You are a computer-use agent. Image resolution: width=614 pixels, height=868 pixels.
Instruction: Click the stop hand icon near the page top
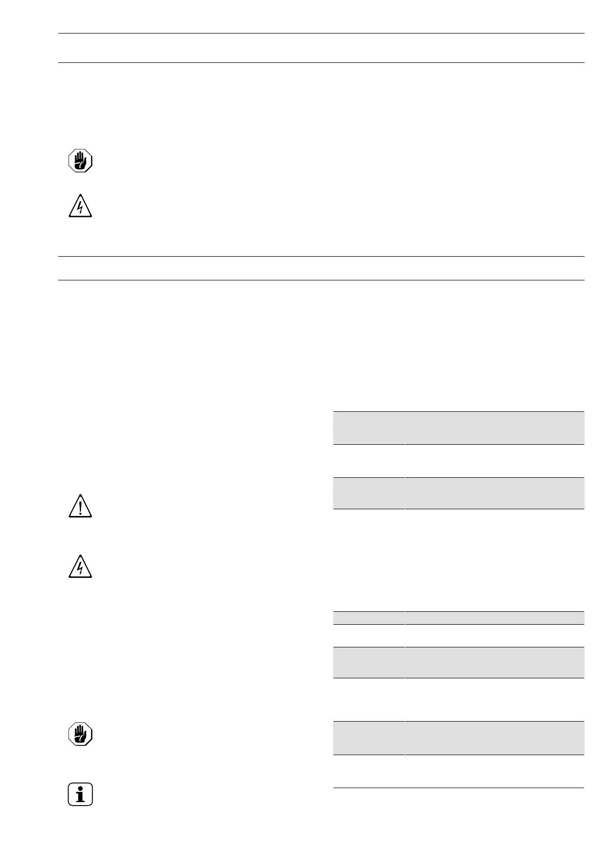coord(80,161)
